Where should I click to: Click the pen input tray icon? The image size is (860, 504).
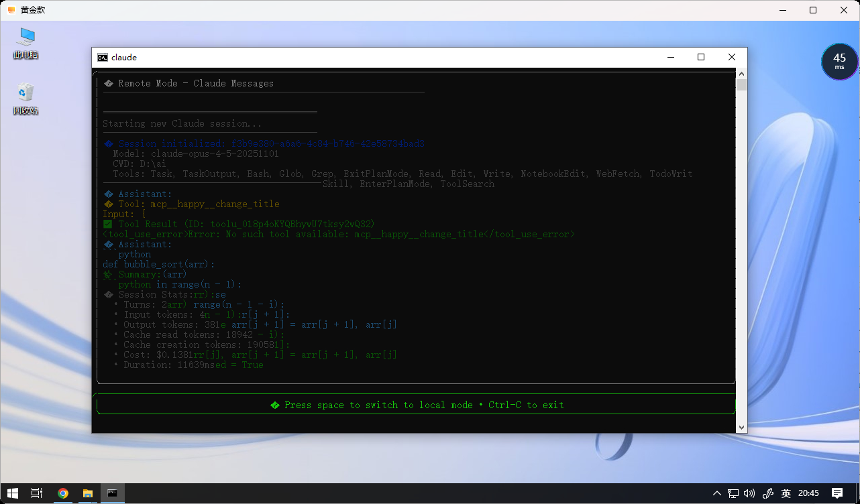(x=768, y=493)
